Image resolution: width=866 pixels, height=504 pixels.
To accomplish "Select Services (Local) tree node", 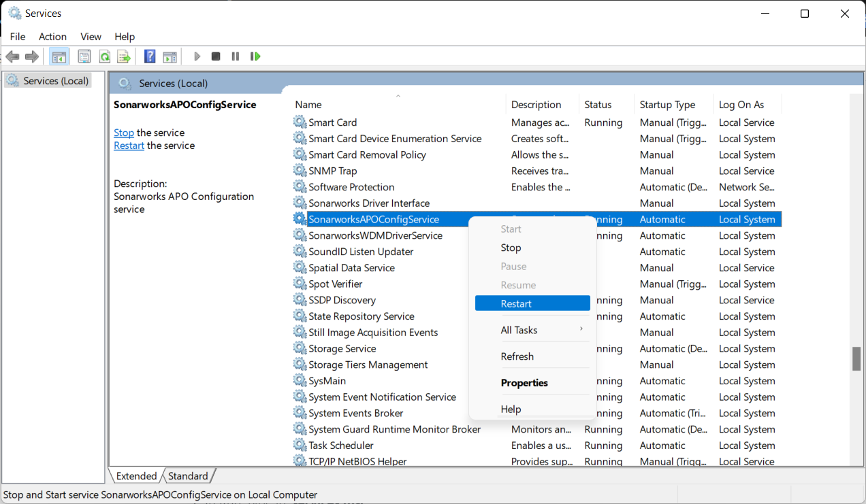I will click(48, 81).
